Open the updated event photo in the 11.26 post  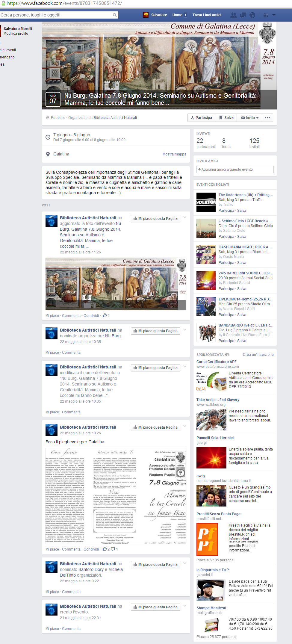click(116, 284)
